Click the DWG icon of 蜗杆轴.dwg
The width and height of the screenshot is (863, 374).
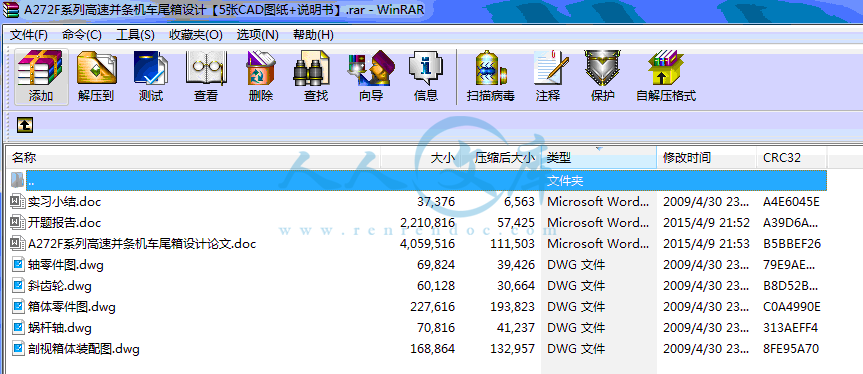point(18,328)
